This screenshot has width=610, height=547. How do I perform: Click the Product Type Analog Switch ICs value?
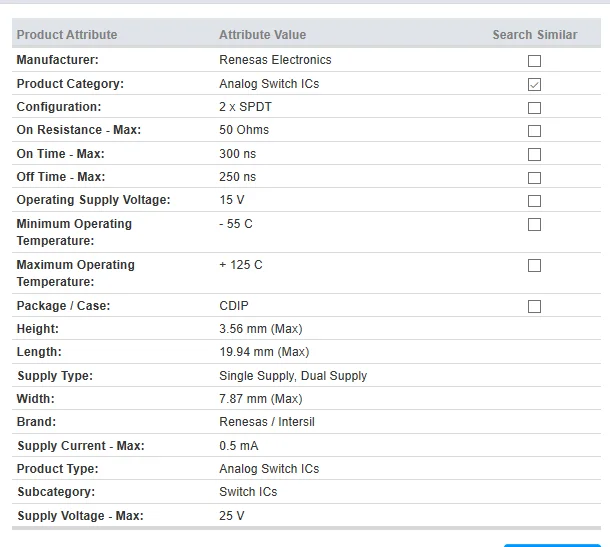tap(269, 469)
